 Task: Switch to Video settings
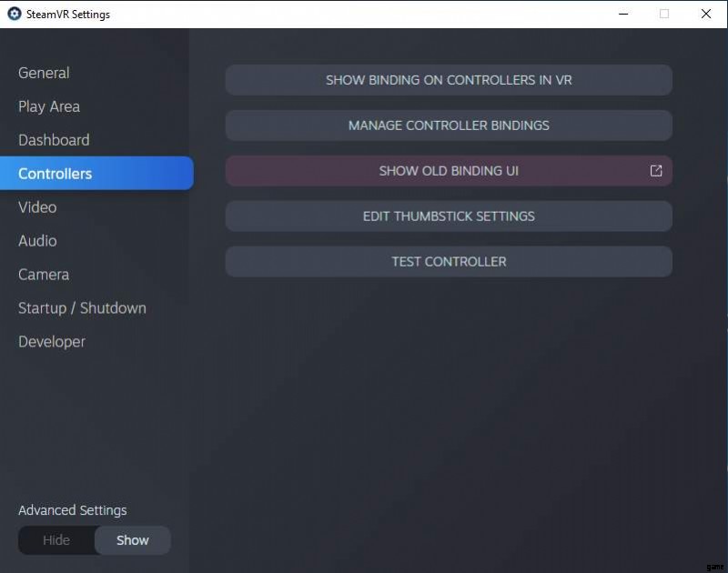coord(37,207)
